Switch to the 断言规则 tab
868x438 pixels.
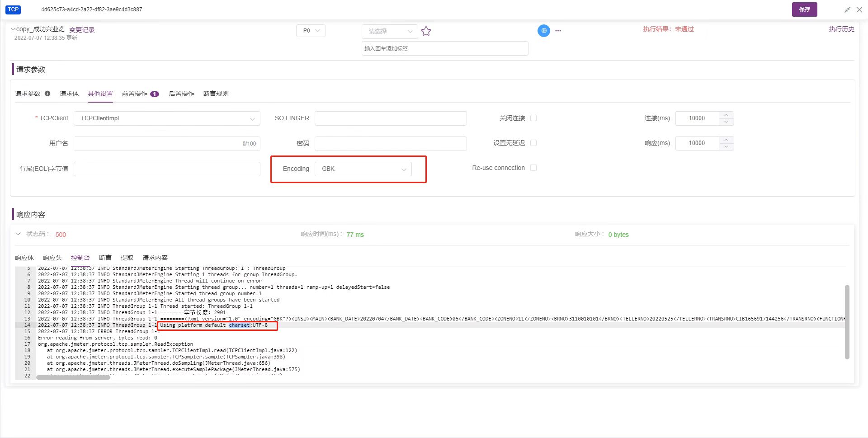point(216,94)
